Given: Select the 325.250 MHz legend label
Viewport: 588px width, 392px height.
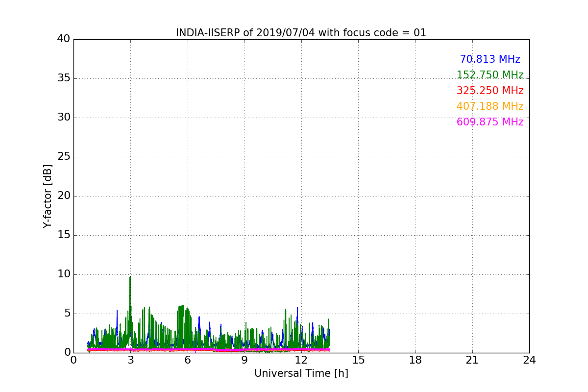Looking at the screenshot, I should 490,91.
